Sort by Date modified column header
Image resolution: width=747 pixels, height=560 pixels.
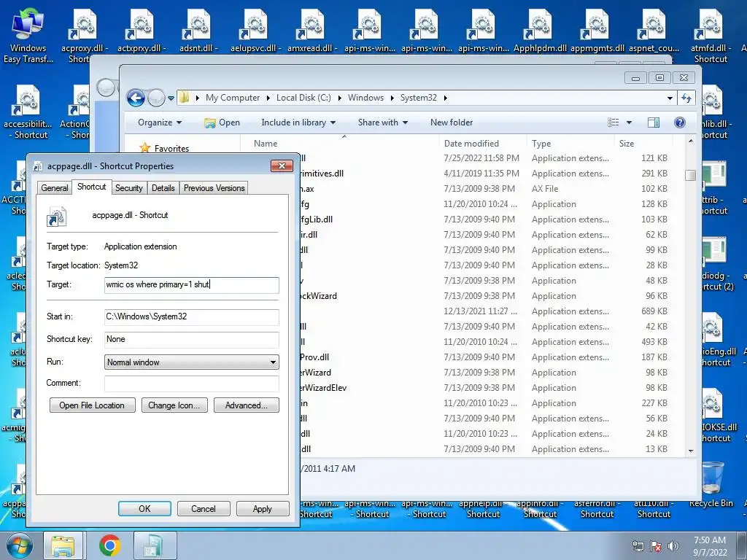tap(483, 144)
